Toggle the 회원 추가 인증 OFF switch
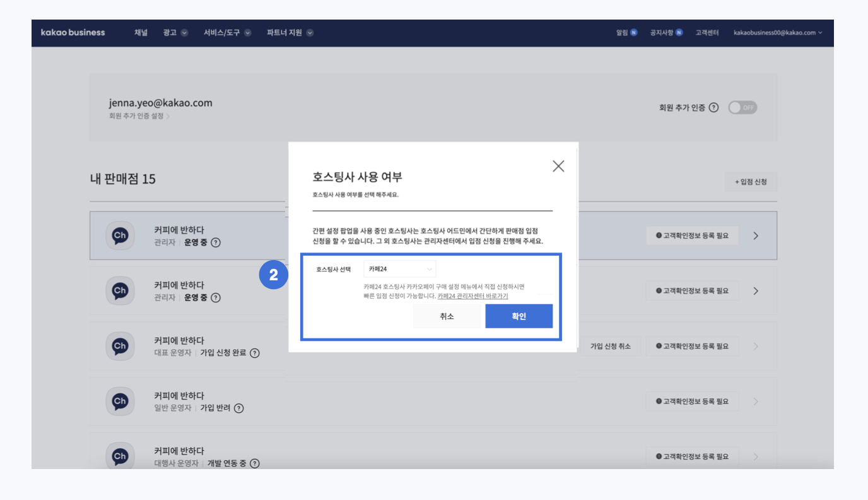The width and height of the screenshot is (868, 500). pos(742,107)
